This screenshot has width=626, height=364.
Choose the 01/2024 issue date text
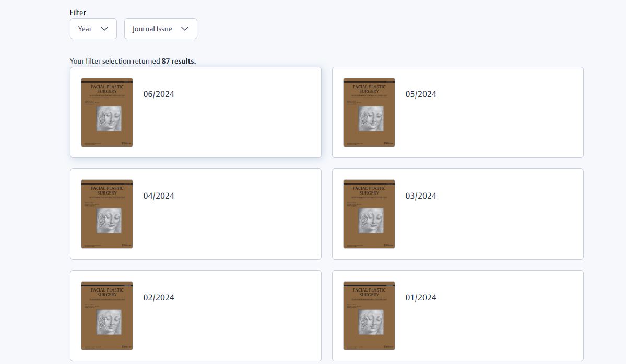pyautogui.click(x=421, y=298)
